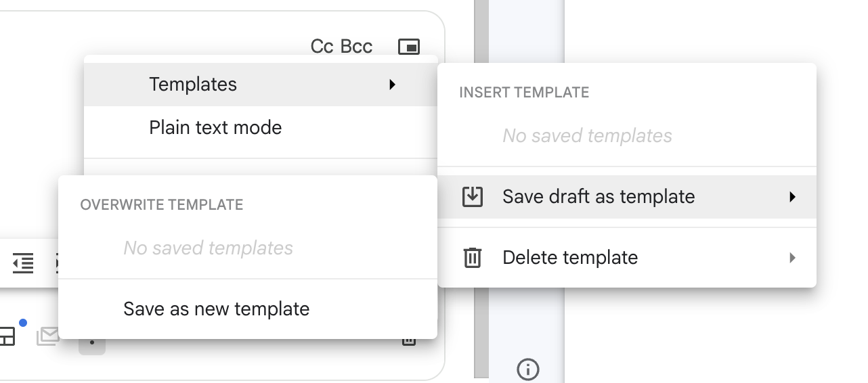The height and width of the screenshot is (383, 868).
Task: Select the Templates menu entry
Action: coord(193,85)
